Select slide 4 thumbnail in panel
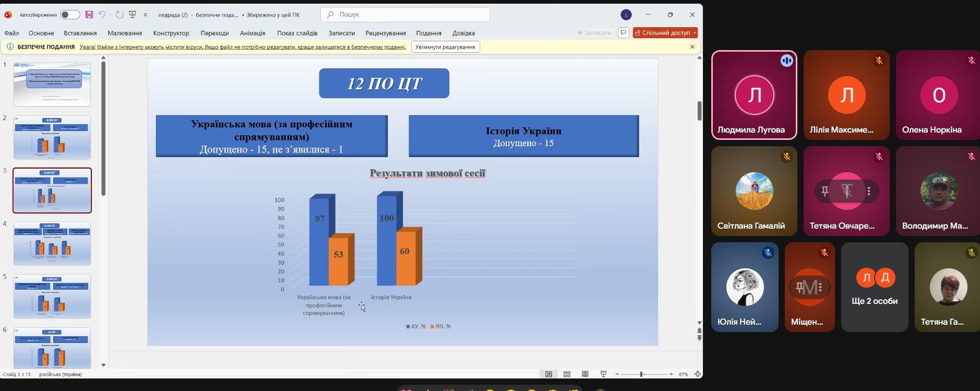Screen dimensions: 980x391 [x=52, y=243]
